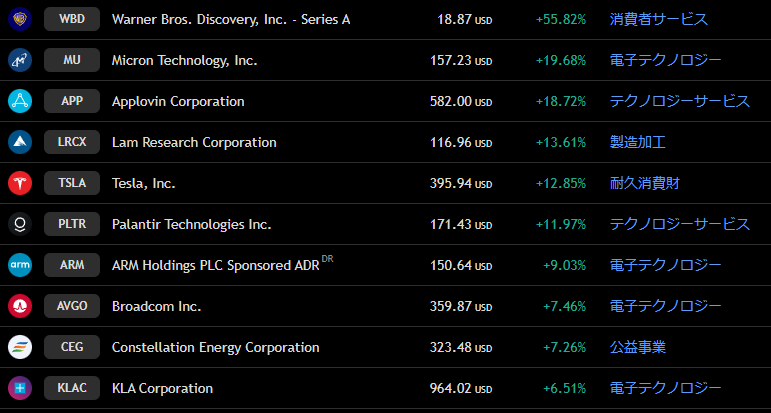Open the 耐久消費財 sector link
Image resolution: width=771 pixels, height=413 pixels.
pos(645,183)
